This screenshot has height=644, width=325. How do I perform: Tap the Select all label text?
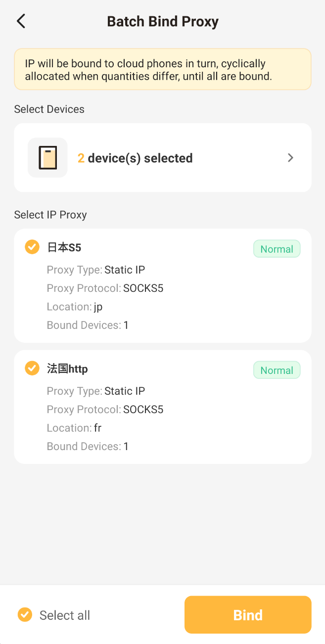pyautogui.click(x=65, y=615)
